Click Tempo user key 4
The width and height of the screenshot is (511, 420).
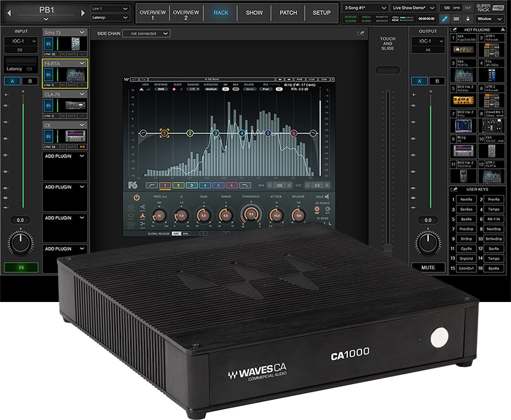click(494, 209)
